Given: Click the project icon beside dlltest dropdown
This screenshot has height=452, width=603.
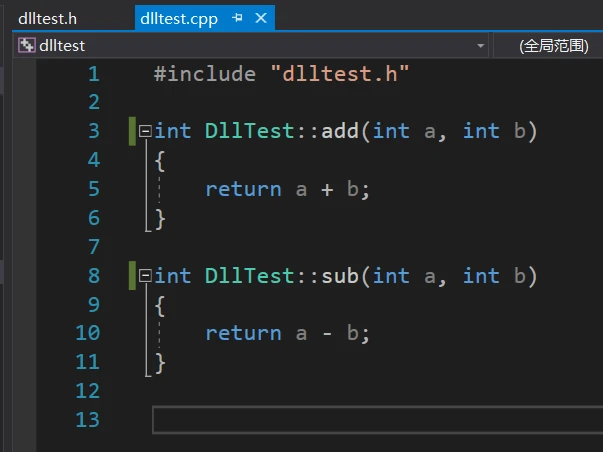Looking at the screenshot, I should (x=25, y=45).
